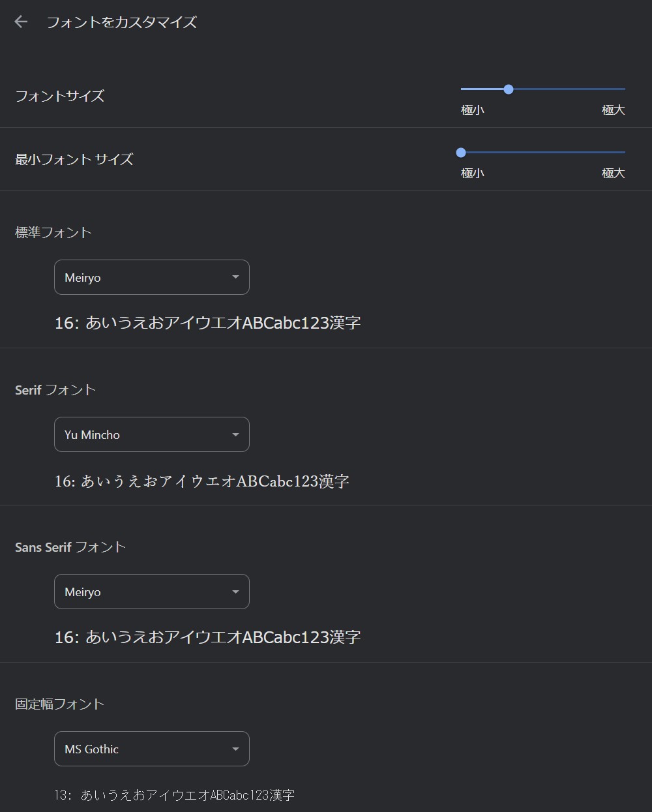Click the 極小 label under フォントサイズ slider
This screenshot has width=652, height=812.
(473, 110)
